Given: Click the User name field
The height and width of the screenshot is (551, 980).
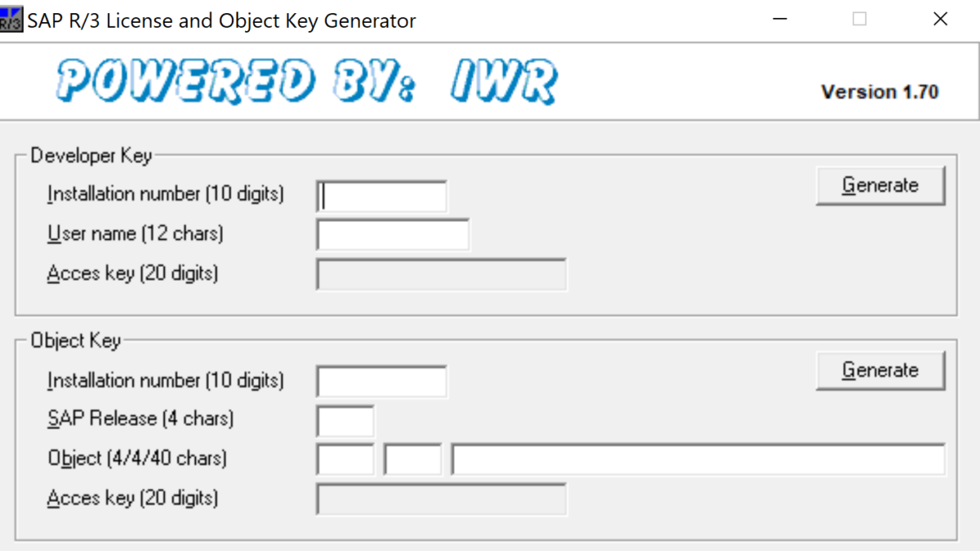Looking at the screenshot, I should (x=393, y=234).
